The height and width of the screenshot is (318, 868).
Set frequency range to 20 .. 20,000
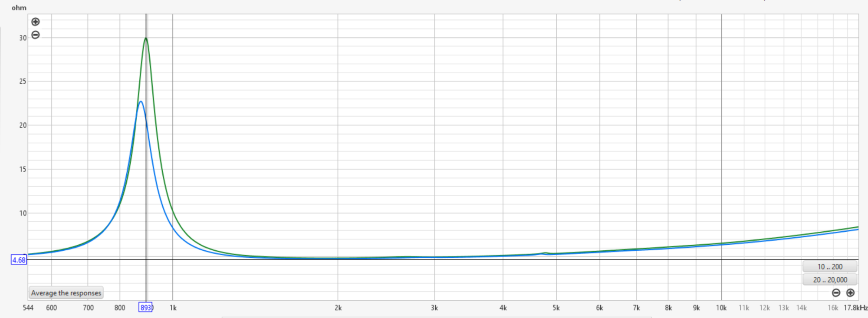click(830, 280)
